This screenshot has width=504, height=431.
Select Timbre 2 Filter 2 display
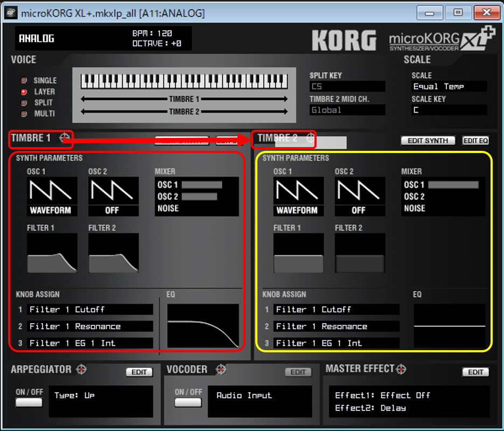click(x=360, y=253)
